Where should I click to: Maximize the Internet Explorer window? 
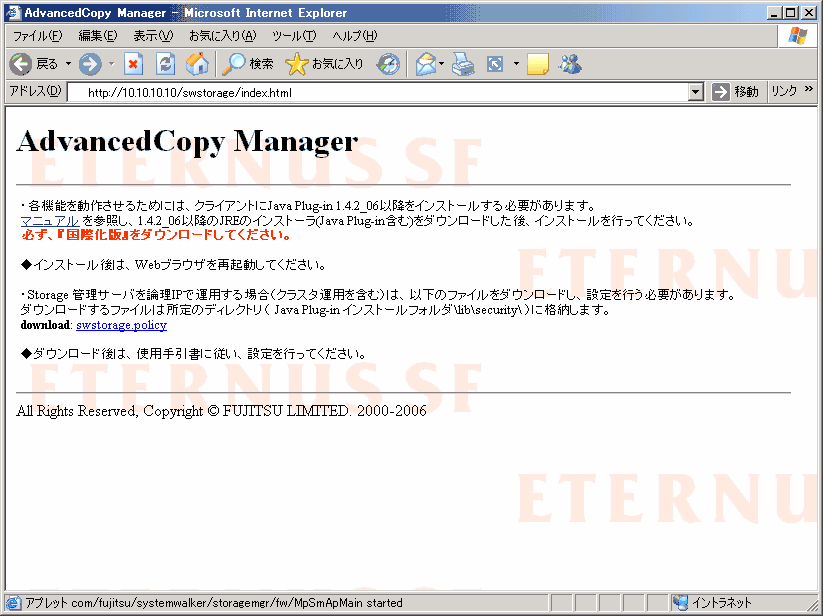click(x=790, y=13)
